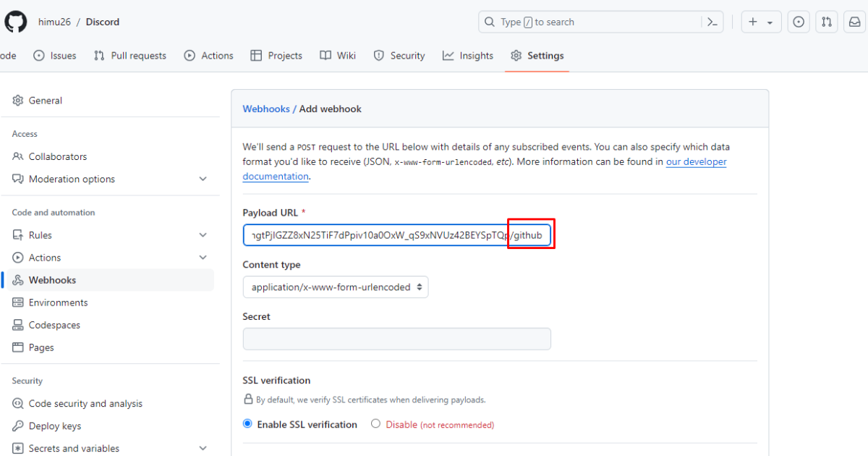Image resolution: width=868 pixels, height=456 pixels.
Task: Click the Environments server icon
Action: (x=18, y=303)
